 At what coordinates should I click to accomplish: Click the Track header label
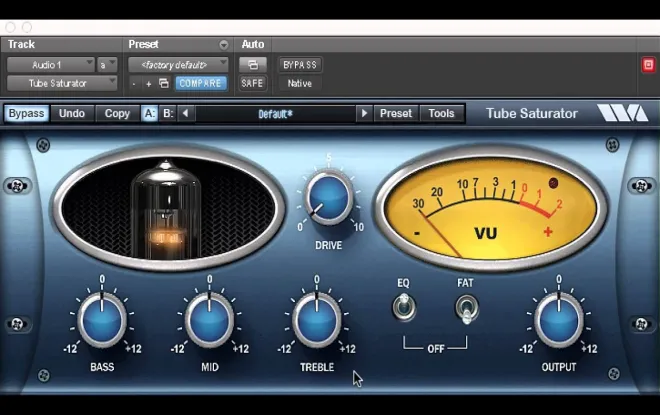click(x=21, y=44)
